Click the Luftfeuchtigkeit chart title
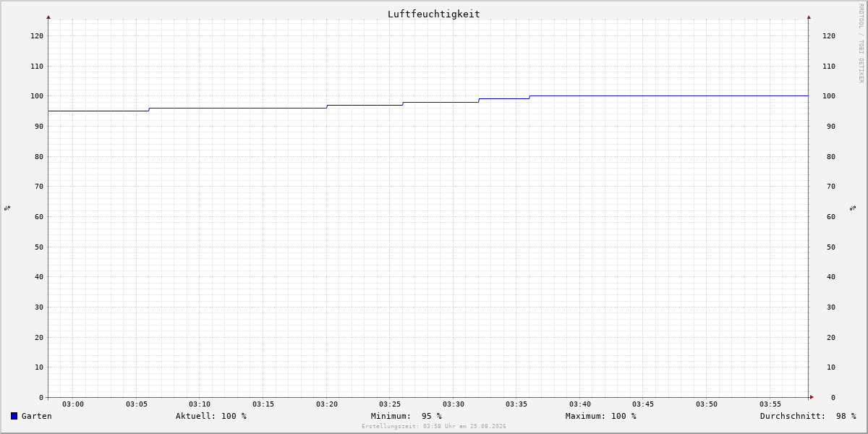 pos(433,14)
